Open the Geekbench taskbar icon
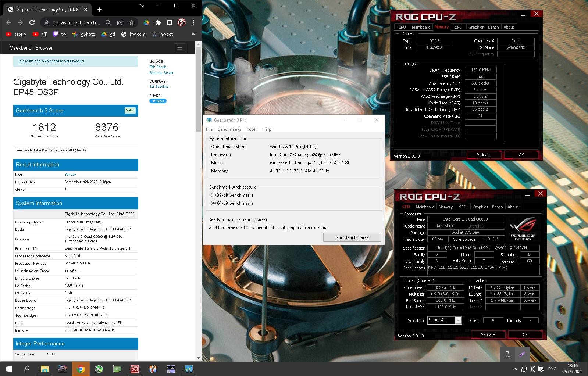Screen dimensions: 588x376 pos(189,369)
